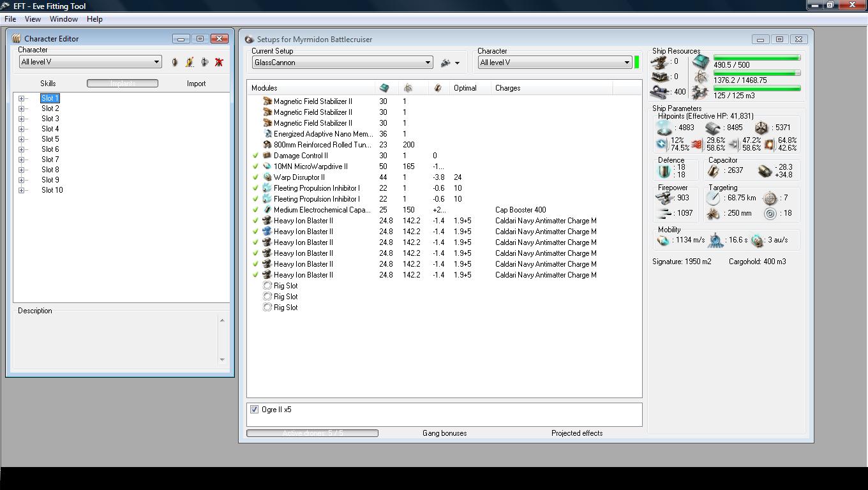
Task: Click the armor hitpoints icon showing 8485
Action: click(713, 128)
